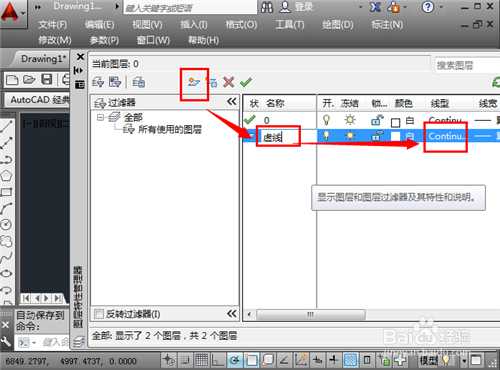Click the New drawing toolbar icon
This screenshot has width=500, height=370.
12,80
